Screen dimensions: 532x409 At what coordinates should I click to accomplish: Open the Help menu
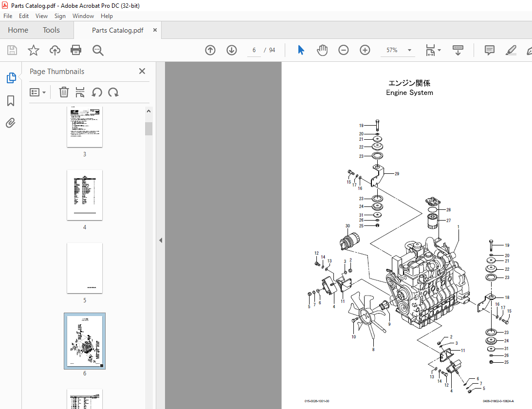point(107,16)
